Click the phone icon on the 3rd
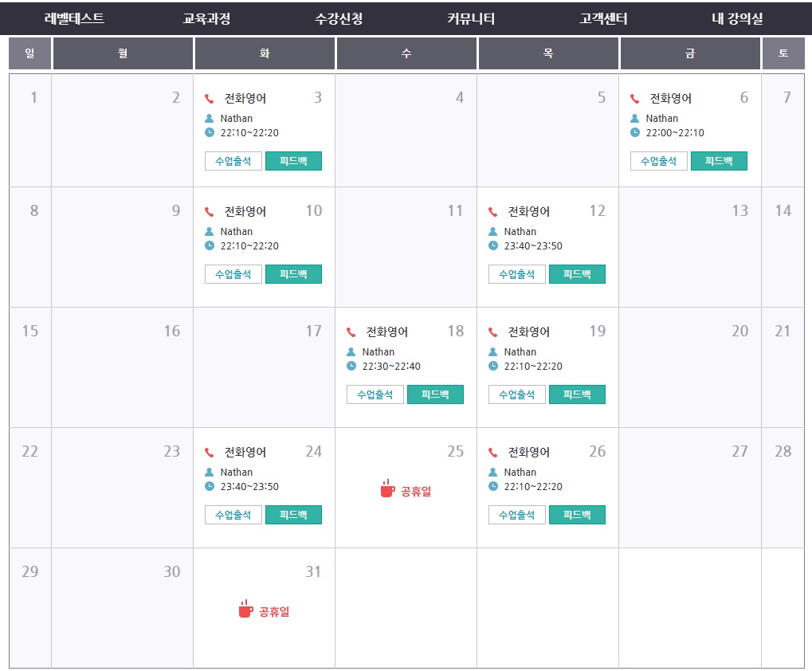The width and height of the screenshot is (812, 671). [x=210, y=99]
